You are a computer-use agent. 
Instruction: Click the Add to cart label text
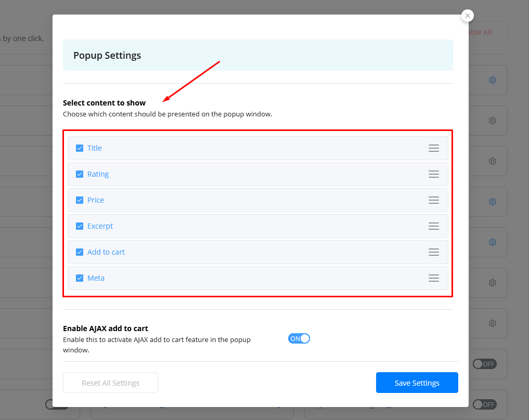(x=106, y=252)
